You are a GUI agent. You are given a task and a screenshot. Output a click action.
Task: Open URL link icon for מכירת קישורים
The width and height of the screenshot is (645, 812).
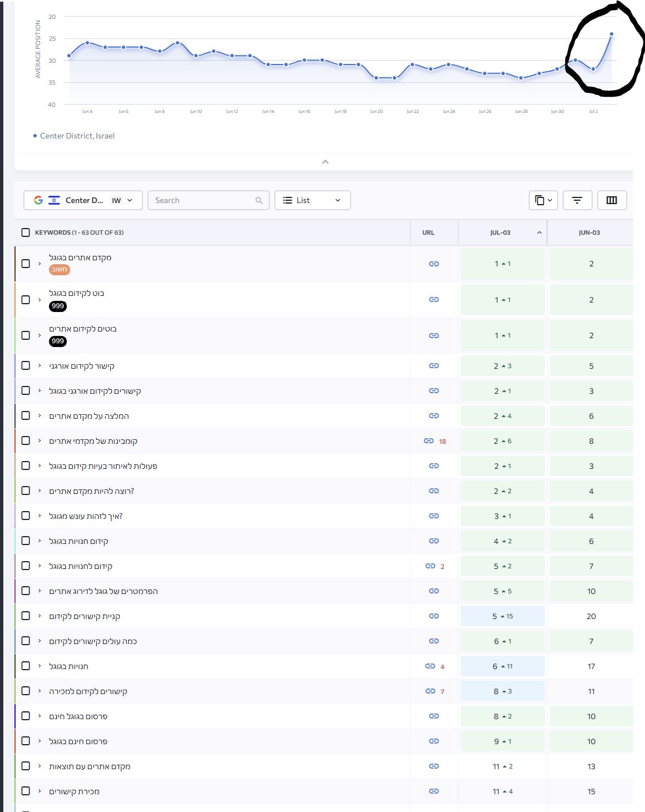pos(434,791)
